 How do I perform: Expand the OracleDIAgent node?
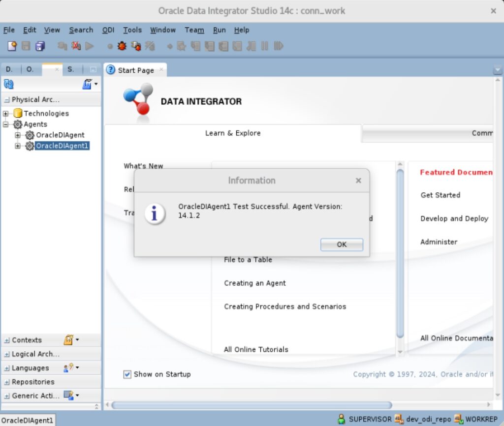click(x=18, y=135)
